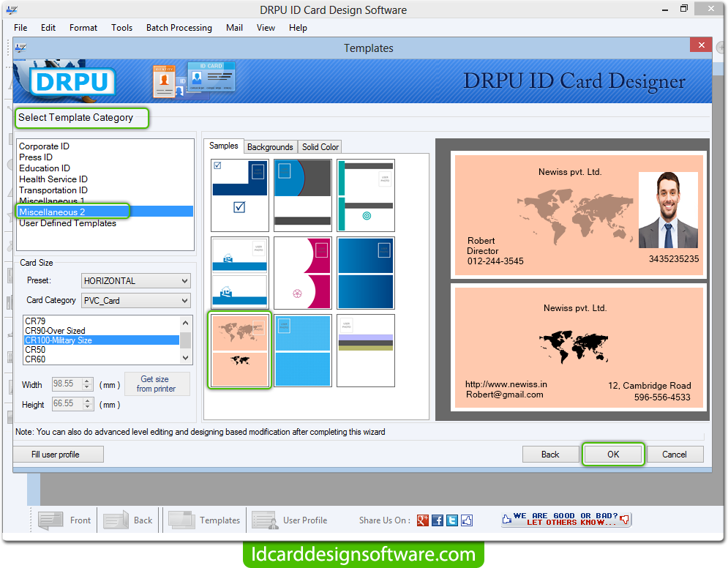Open the Help menu
This screenshot has width=728, height=568.
point(298,28)
